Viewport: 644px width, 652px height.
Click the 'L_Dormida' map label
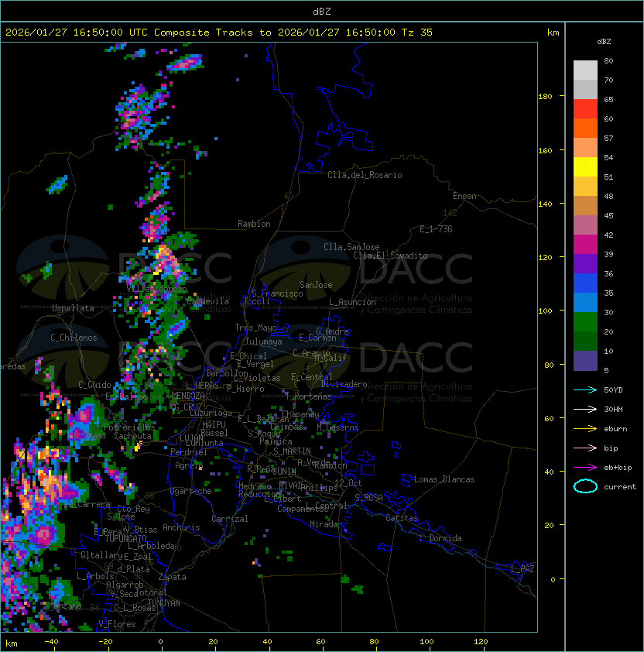coord(440,538)
